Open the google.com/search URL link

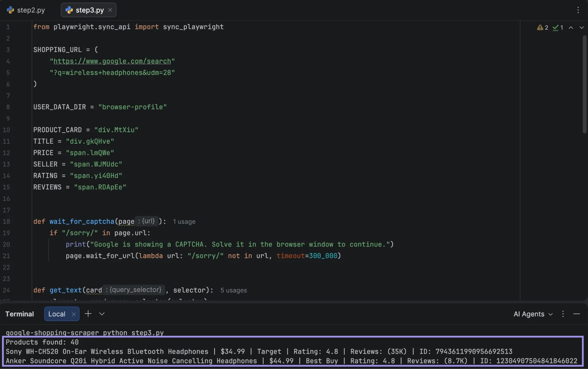(112, 61)
